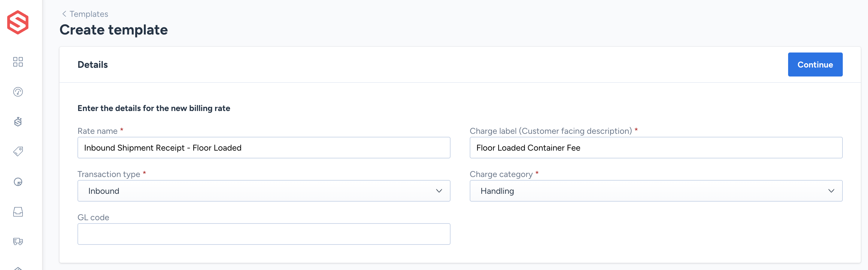Screen dimensions: 868x270
Task: Click 'Enter the details for the new billing rate'
Action: (154, 108)
